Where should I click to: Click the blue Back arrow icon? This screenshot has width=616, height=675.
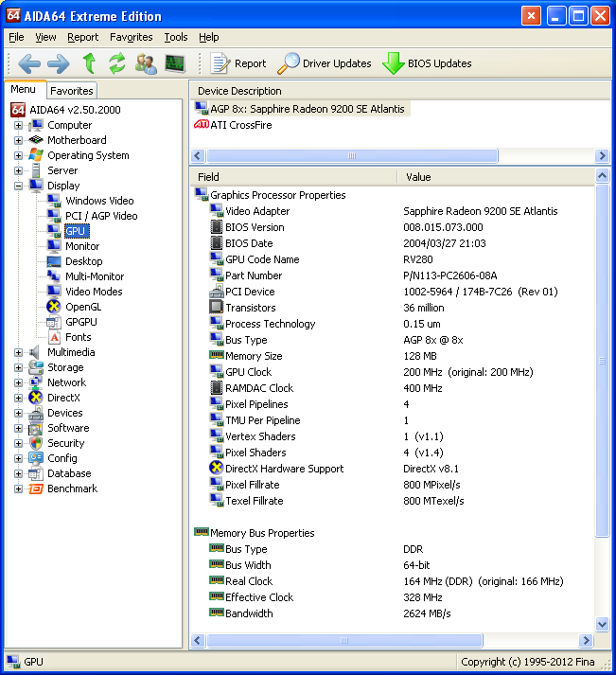click(29, 63)
